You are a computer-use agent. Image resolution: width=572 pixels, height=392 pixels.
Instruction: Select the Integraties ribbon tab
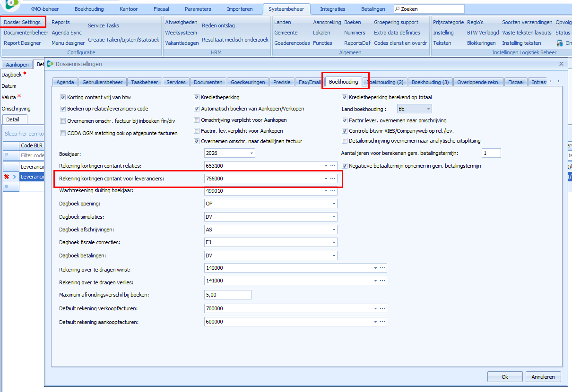click(333, 9)
